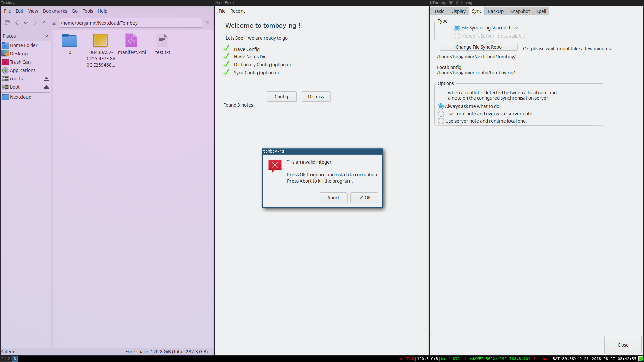Image resolution: width=644 pixels, height=362 pixels.
Task: Click the Have Config green checkmark
Action: coord(226,49)
